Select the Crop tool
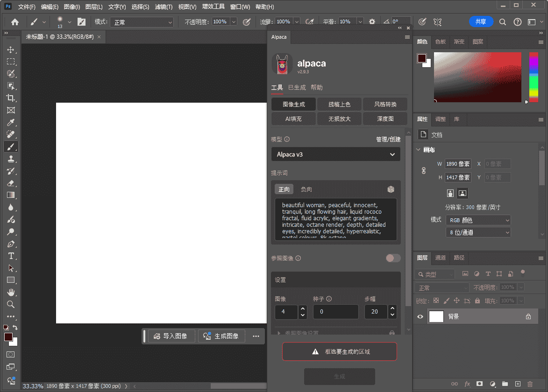The height and width of the screenshot is (392, 548). (11, 98)
